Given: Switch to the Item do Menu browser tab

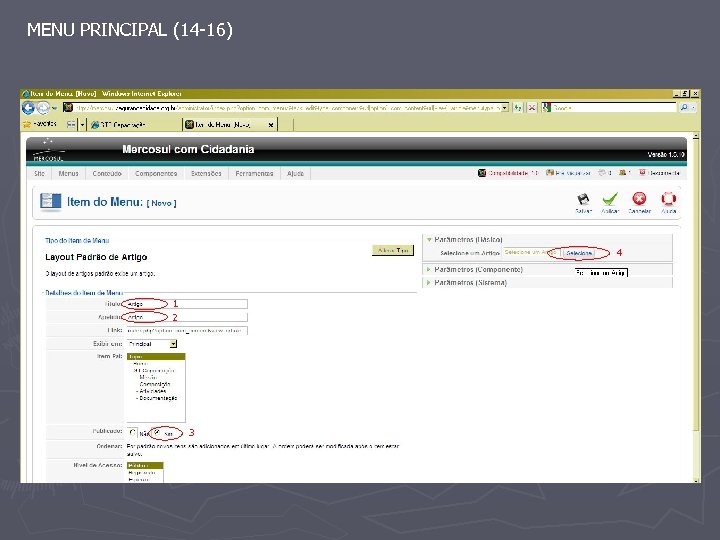Looking at the screenshot, I should coord(230,124).
